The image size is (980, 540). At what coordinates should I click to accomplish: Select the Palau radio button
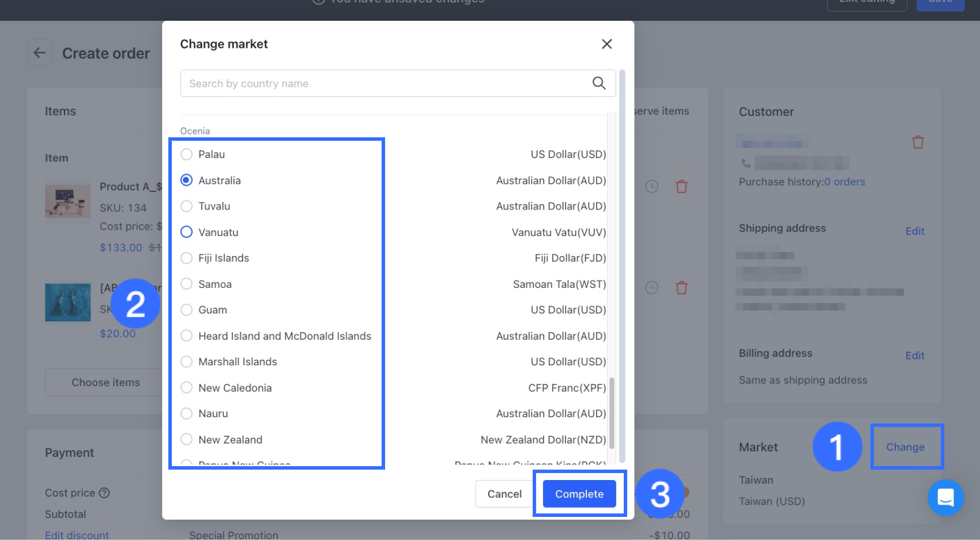pyautogui.click(x=186, y=154)
